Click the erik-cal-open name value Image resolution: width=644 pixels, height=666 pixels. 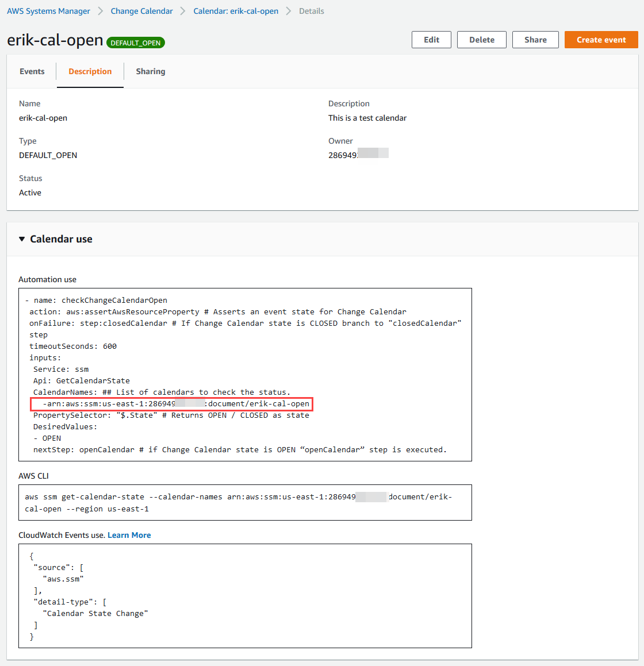(x=43, y=118)
